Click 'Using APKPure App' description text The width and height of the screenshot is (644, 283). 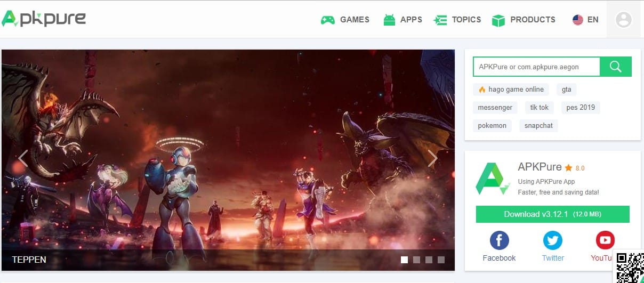pyautogui.click(x=546, y=182)
